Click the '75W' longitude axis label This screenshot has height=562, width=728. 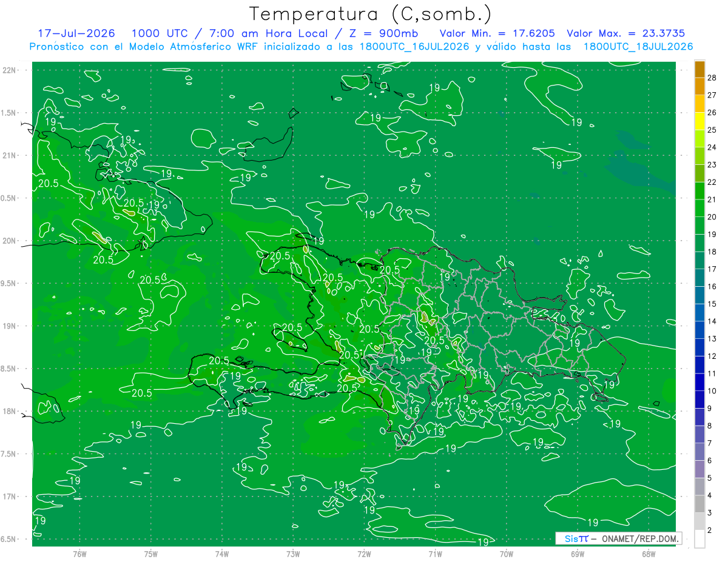point(151,554)
